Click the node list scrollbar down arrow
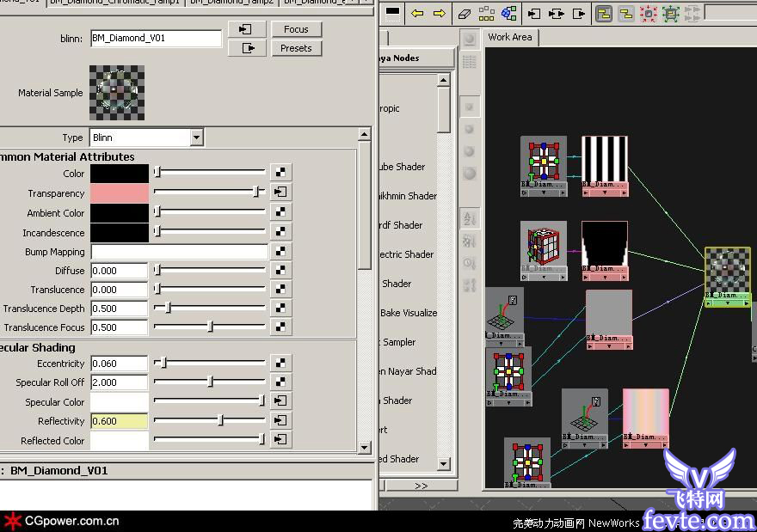757x532 pixels. pyautogui.click(x=444, y=464)
